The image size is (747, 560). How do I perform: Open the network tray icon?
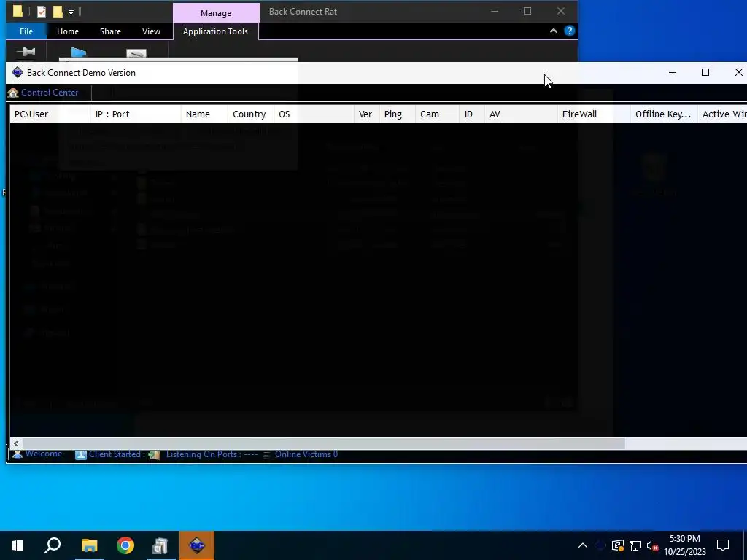click(x=635, y=545)
